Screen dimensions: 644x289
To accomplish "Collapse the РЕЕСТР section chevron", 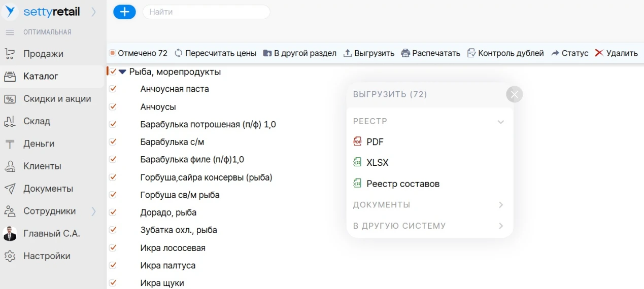I will coord(501,122).
